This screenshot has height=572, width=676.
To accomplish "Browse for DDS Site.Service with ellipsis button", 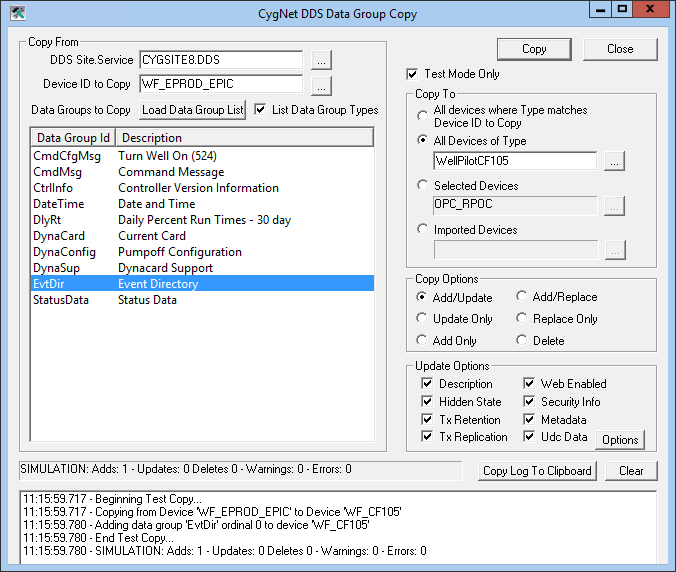I will click(x=321, y=60).
